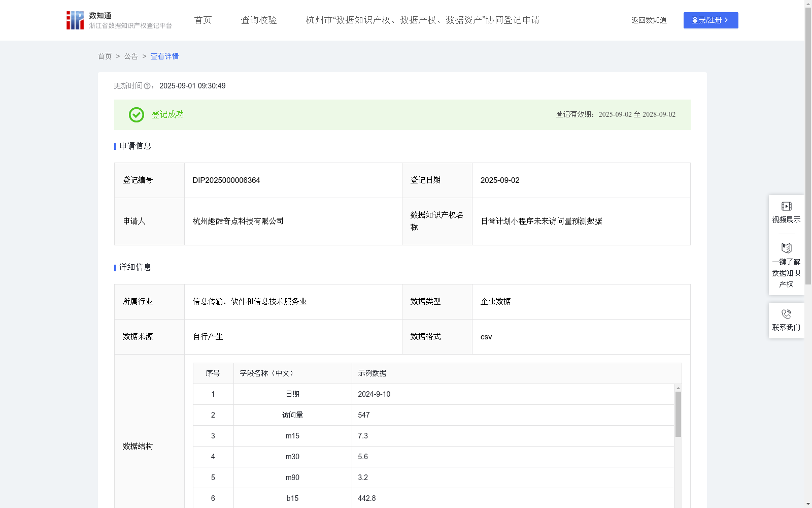Click the 返回数知通 link
The height and width of the screenshot is (508, 812).
649,20
